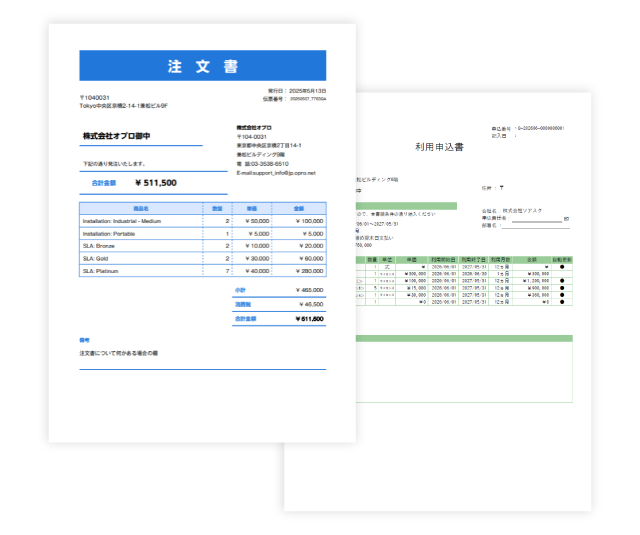Click the amount ¥ 100,000 in order table

[309, 221]
